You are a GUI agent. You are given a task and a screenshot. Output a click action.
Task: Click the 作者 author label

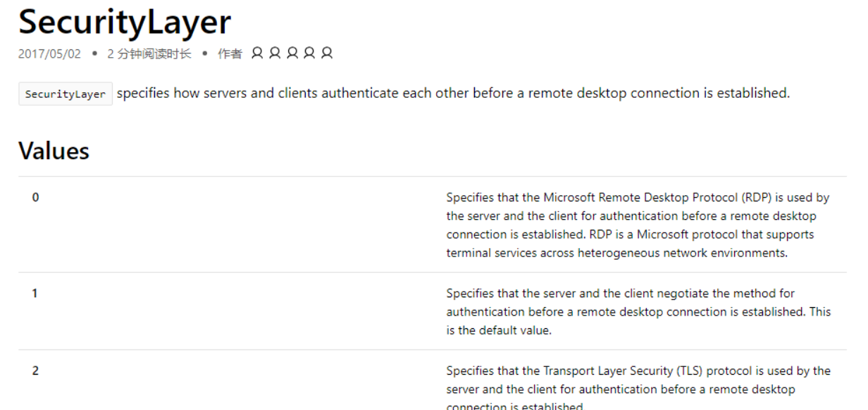click(x=230, y=54)
